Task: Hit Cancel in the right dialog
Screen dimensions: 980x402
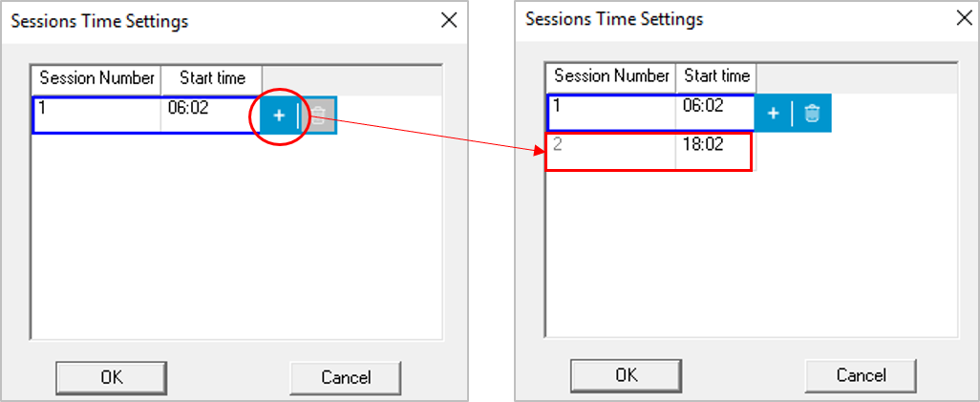Action: (x=861, y=375)
